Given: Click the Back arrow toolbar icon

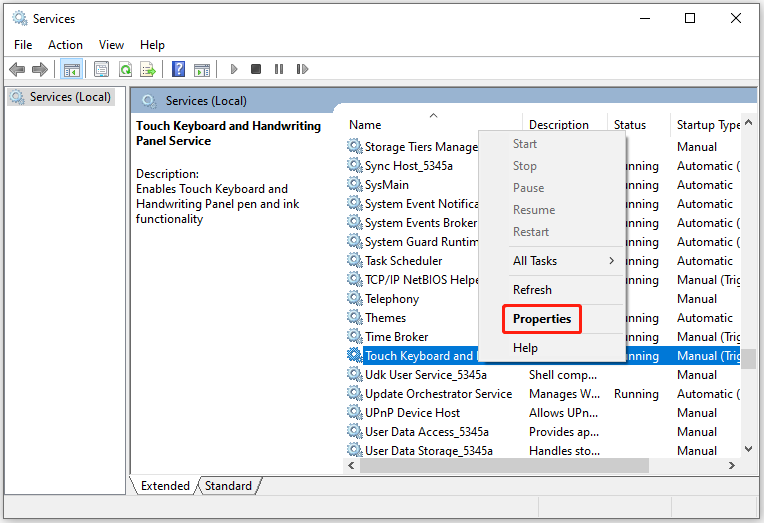Looking at the screenshot, I should [17, 69].
